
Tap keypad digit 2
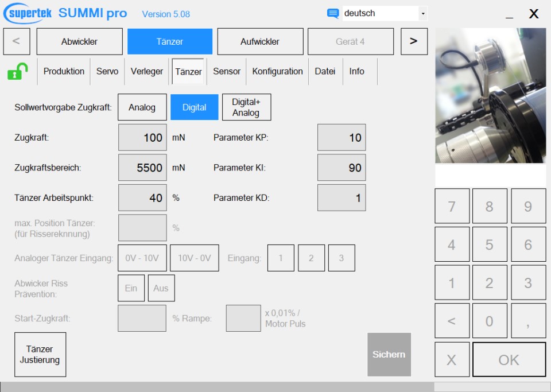coord(490,283)
